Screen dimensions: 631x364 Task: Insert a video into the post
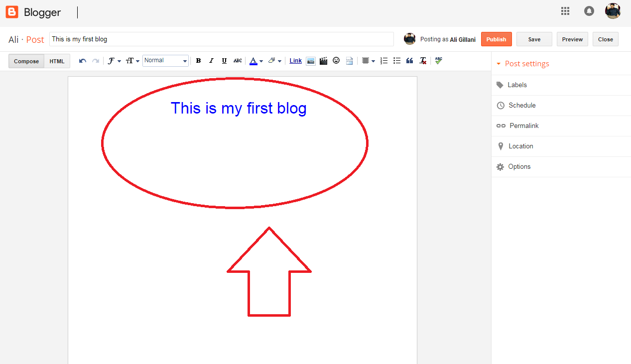(323, 60)
